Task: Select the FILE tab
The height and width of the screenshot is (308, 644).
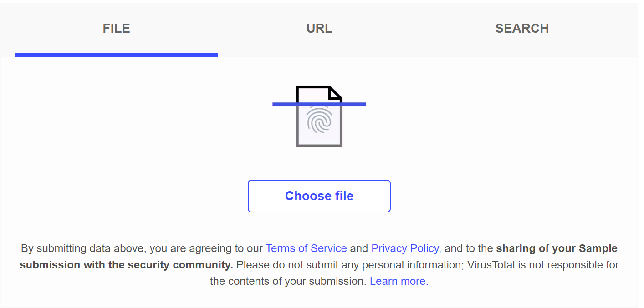Action: [117, 28]
